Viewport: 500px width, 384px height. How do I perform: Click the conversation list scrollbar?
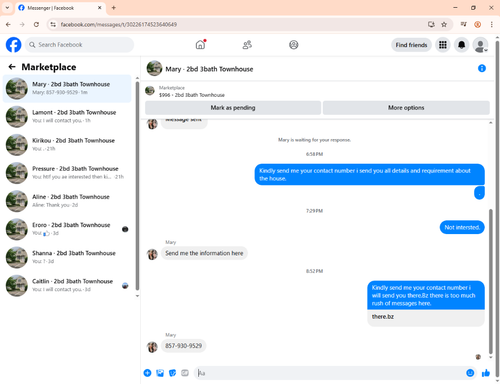click(137, 187)
